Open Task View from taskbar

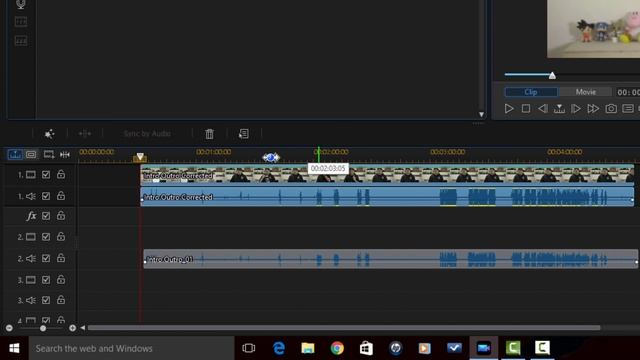(249, 348)
